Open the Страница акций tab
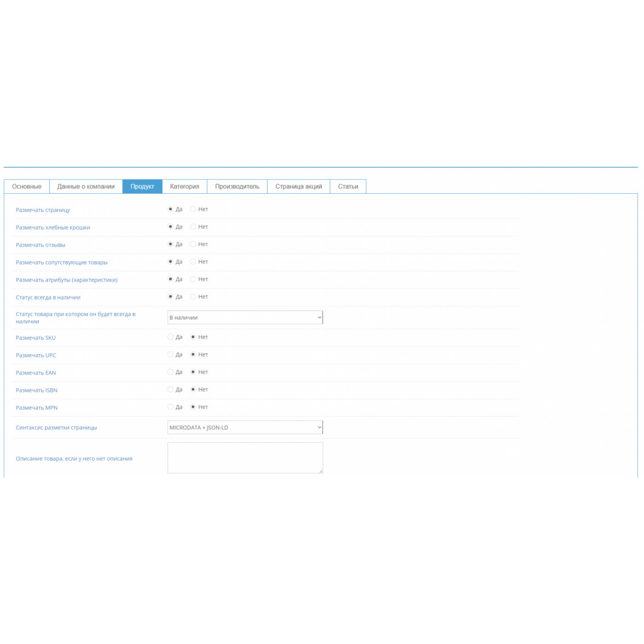The image size is (644, 644). 299,186
